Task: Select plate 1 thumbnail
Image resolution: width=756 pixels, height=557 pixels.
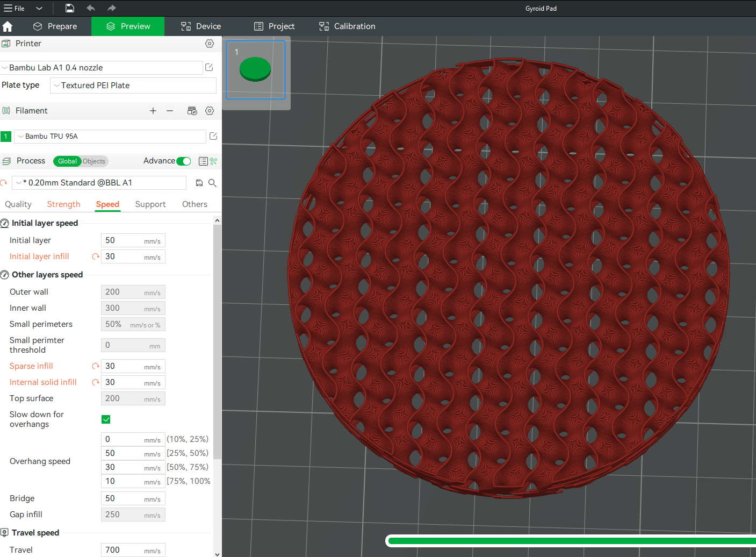Action: 256,70
